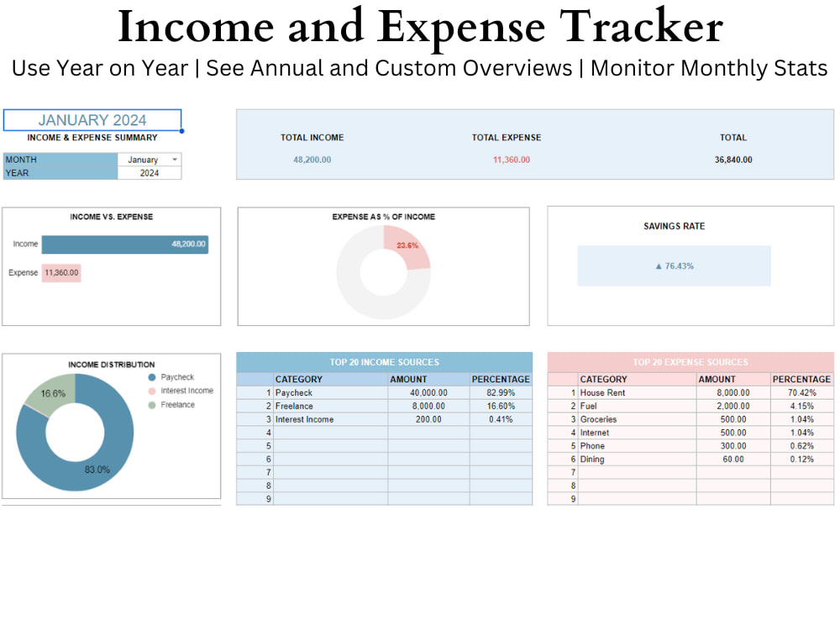Select the House Rent category cell
This screenshot has height=630, width=840.
pos(637,392)
